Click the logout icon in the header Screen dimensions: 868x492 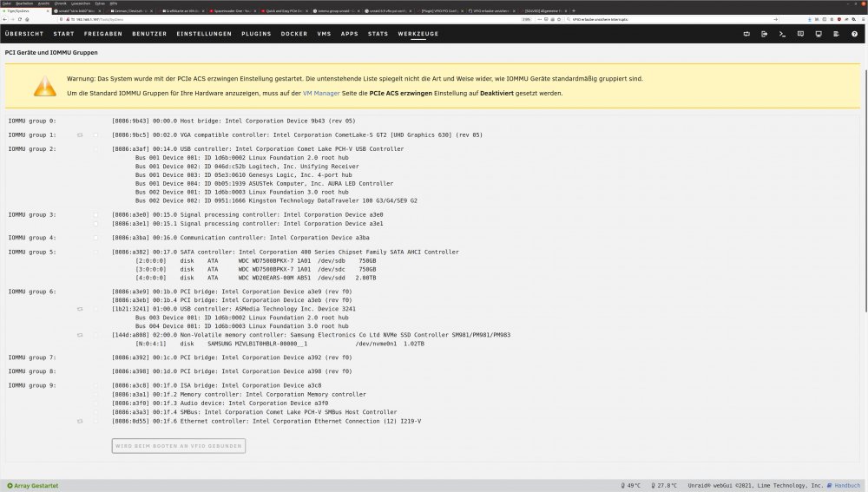click(765, 34)
